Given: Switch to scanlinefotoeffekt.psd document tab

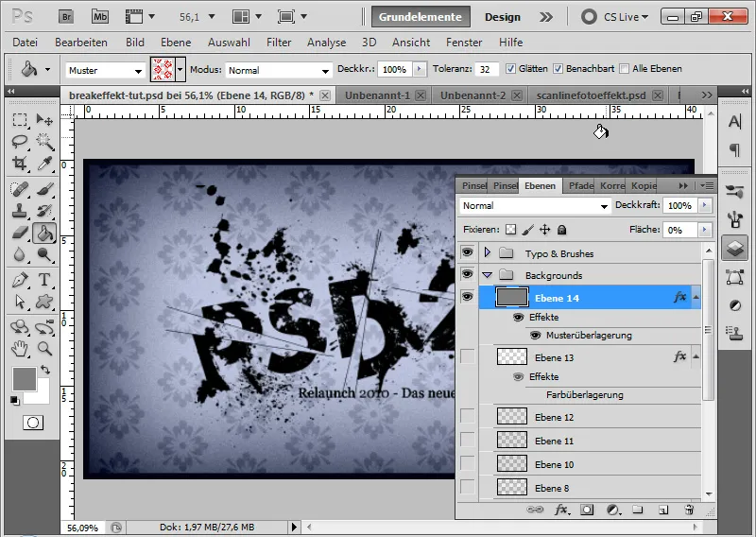Looking at the screenshot, I should tap(591, 95).
